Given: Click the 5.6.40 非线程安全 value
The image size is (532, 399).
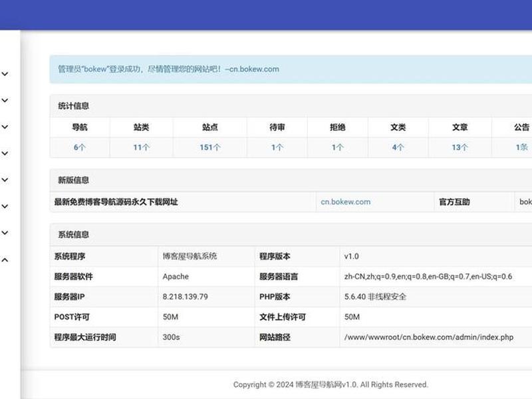Looking at the screenshot, I should coord(375,297).
